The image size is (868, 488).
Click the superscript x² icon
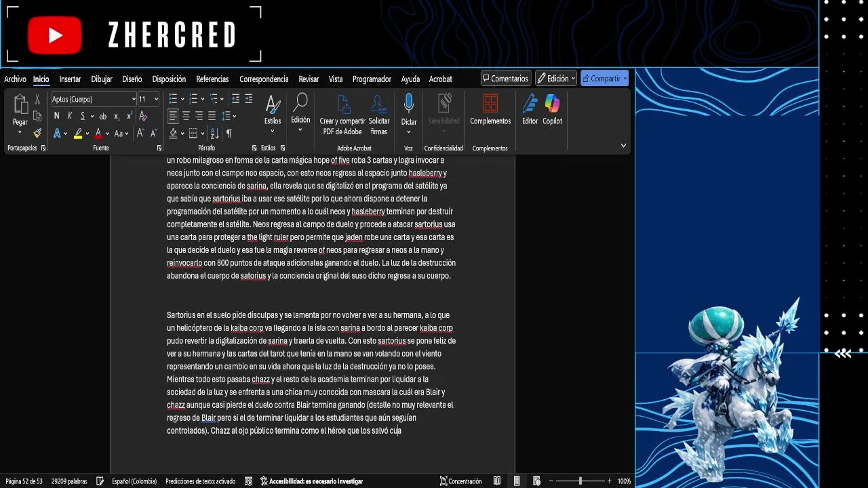pos(129,117)
